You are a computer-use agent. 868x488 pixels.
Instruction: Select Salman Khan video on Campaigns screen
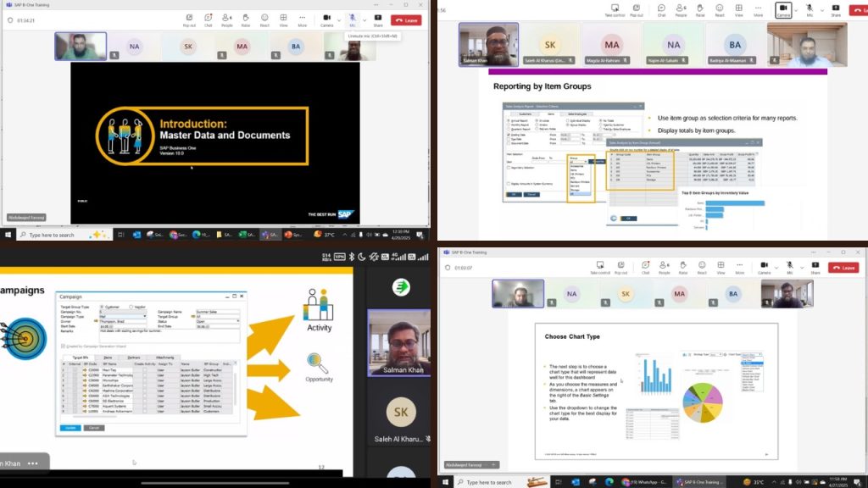coord(399,342)
